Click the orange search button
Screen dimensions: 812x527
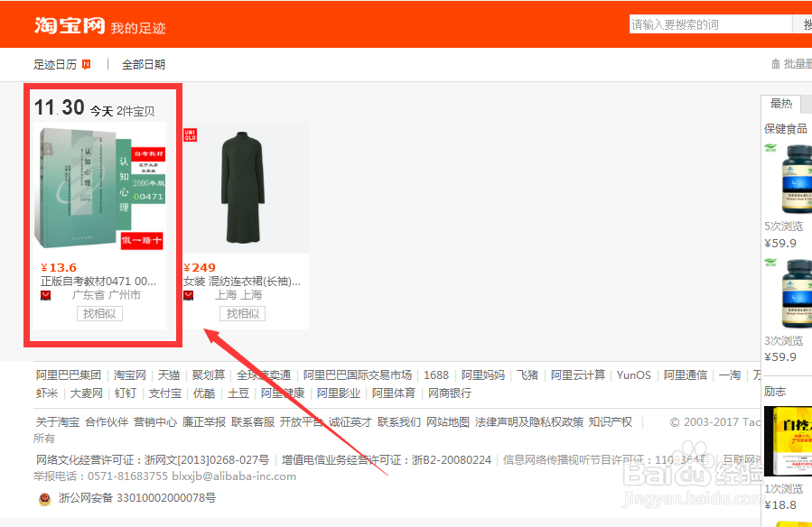coord(805,23)
